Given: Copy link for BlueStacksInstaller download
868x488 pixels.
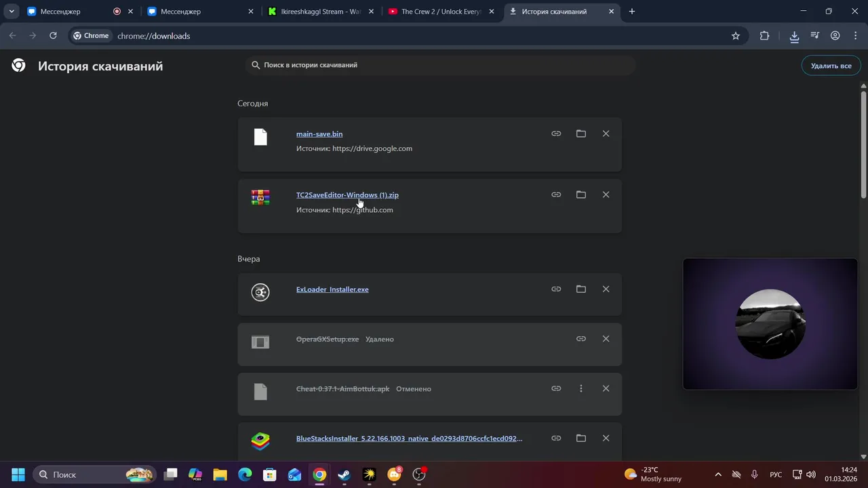Looking at the screenshot, I should pyautogui.click(x=556, y=438).
